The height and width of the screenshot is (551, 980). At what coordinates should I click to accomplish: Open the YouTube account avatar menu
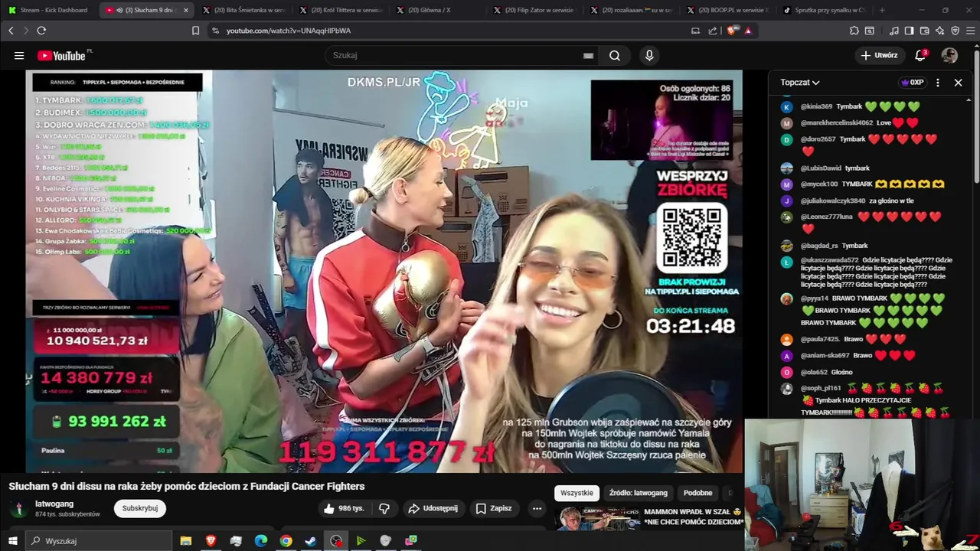(949, 55)
